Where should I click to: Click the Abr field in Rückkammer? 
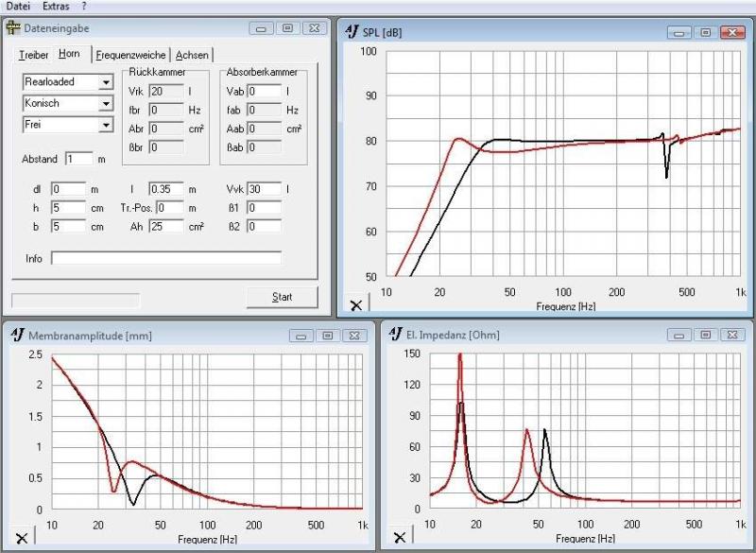tap(166, 129)
